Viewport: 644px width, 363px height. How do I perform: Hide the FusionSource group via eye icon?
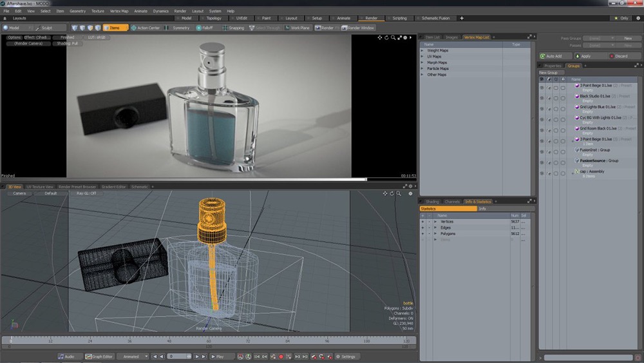[542, 161]
